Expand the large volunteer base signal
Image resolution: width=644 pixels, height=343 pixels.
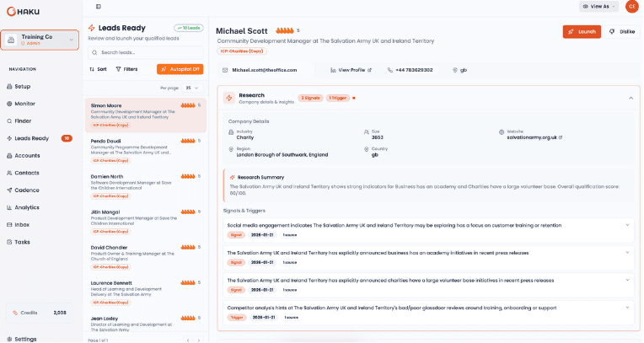click(627, 280)
